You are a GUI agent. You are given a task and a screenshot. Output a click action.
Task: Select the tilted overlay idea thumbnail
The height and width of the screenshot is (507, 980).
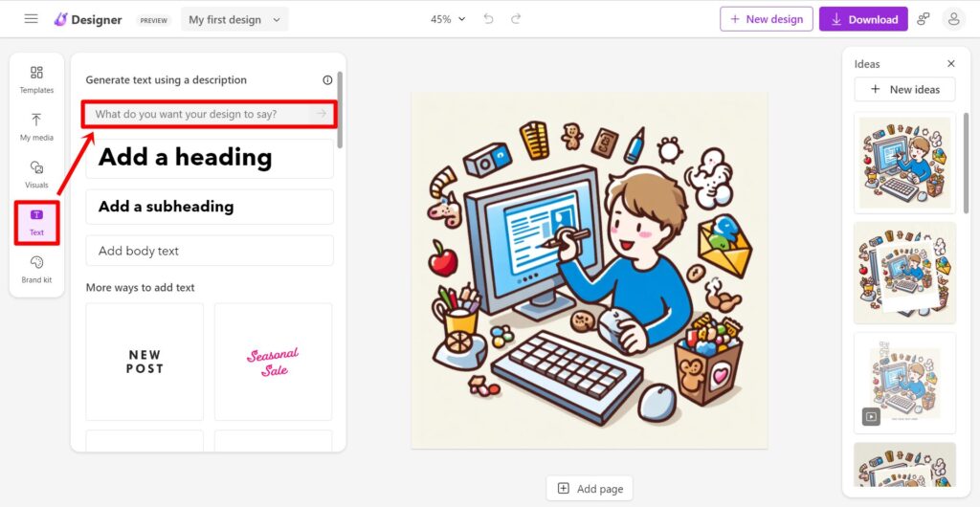click(905, 273)
